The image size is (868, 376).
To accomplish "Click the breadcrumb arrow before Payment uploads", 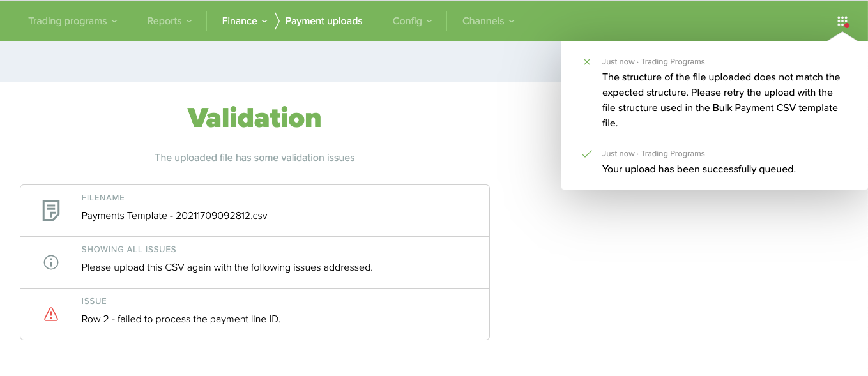I will pos(277,21).
